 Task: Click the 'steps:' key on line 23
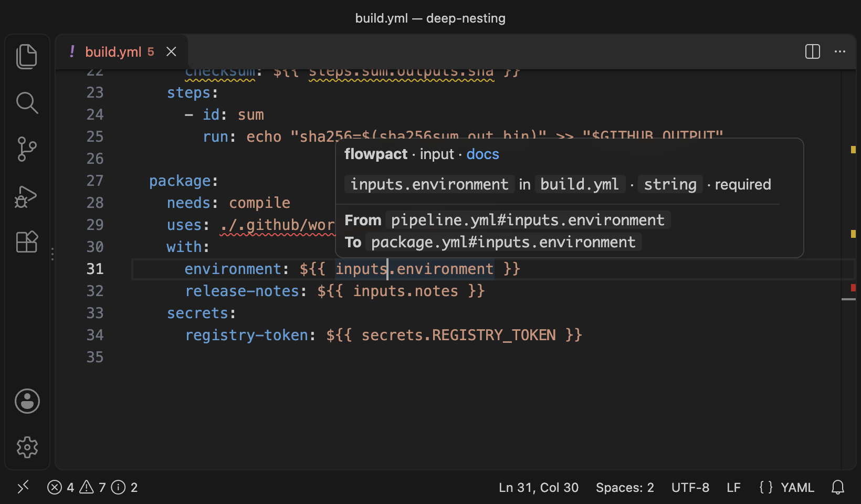coord(192,92)
